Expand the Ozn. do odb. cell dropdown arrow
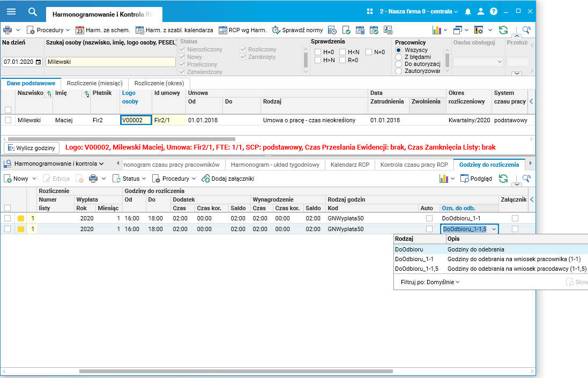Screen dimensions: 588x378 click(x=494, y=229)
